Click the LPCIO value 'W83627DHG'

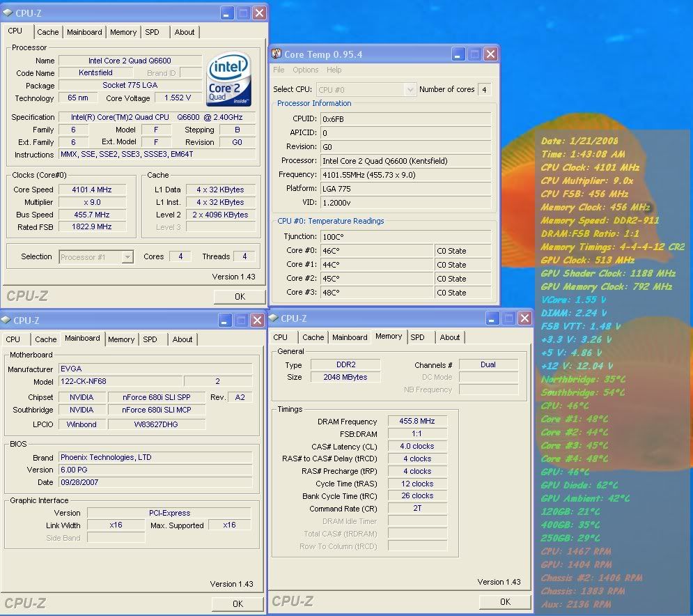coord(157,424)
